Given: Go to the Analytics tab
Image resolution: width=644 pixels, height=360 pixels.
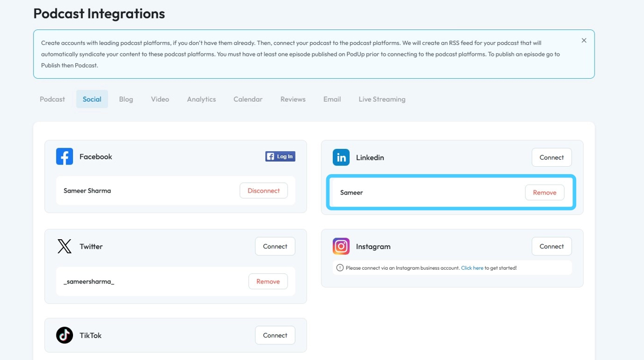Looking at the screenshot, I should click(x=201, y=99).
